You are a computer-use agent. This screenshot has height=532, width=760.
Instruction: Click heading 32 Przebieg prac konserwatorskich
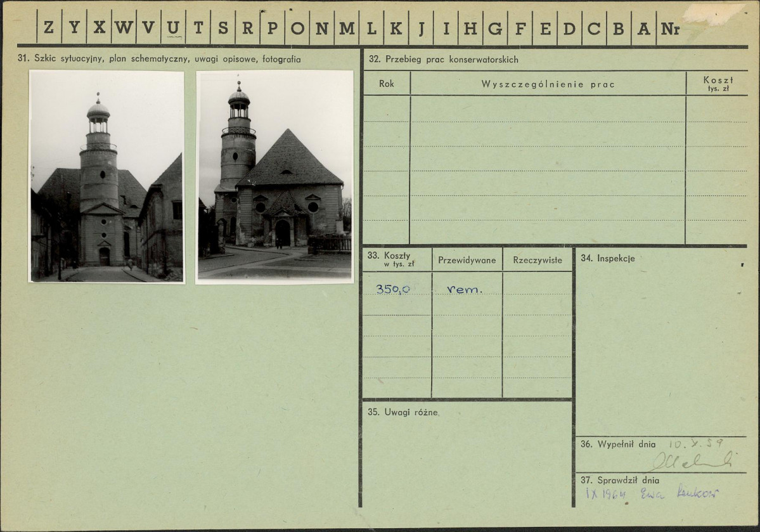pos(444,60)
